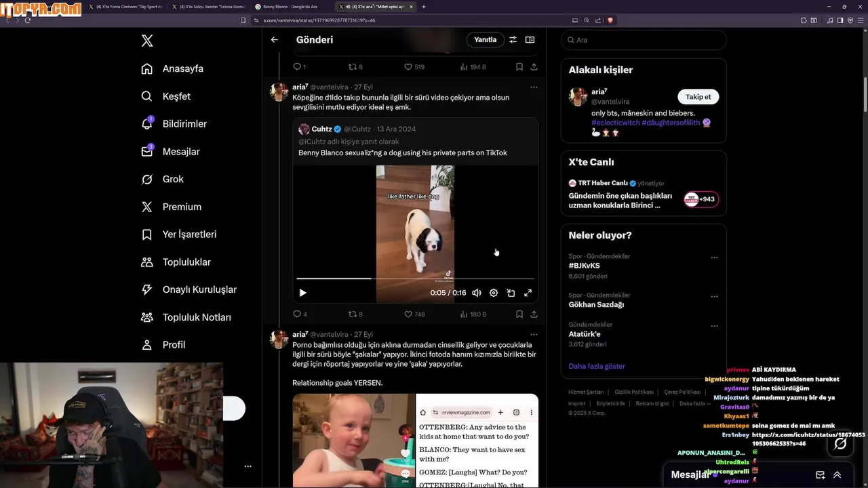The height and width of the screenshot is (488, 868).
Task: Mute the video volume
Action: point(477,293)
